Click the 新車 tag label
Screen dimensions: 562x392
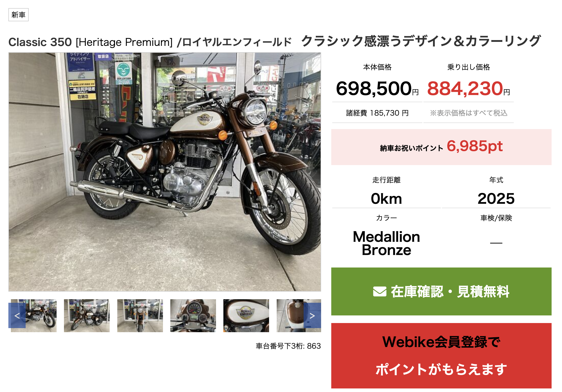pos(19,15)
